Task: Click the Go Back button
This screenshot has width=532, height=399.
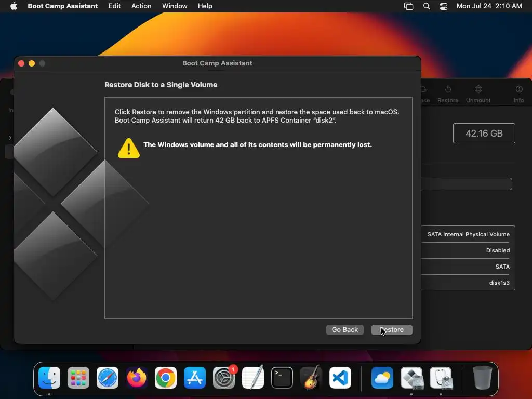Action: click(x=345, y=330)
